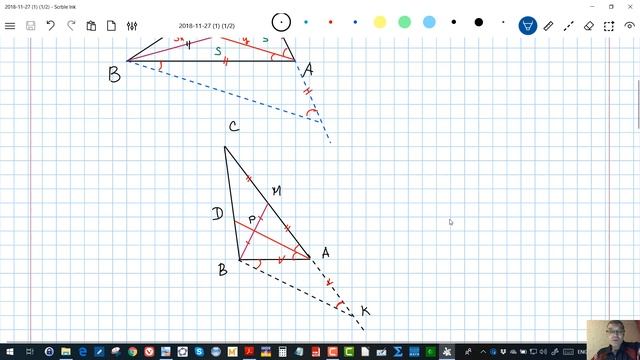Open Google Chrome from the taskbar
640x360 pixels.
tap(132, 351)
